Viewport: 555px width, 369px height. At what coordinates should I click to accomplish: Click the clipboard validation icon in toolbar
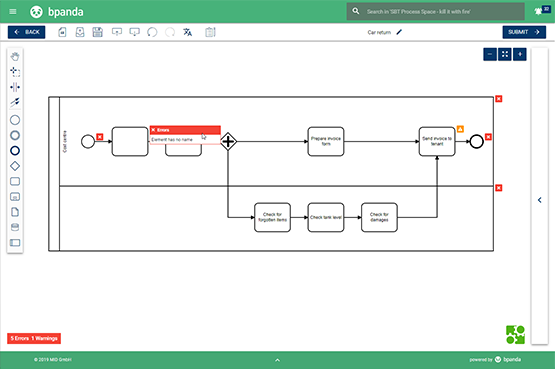click(x=210, y=32)
